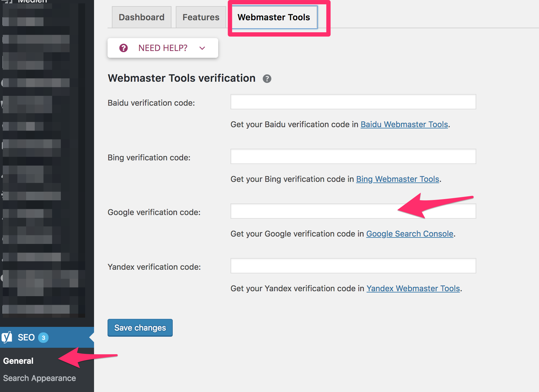This screenshot has width=539, height=392.
Task: Follow the Baidu Webmaster Tools link
Action: 404,124
